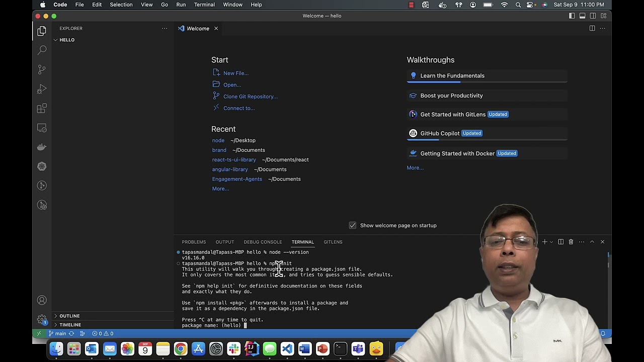
Task: Open the GitLens view in activity bar
Action: click(x=42, y=186)
